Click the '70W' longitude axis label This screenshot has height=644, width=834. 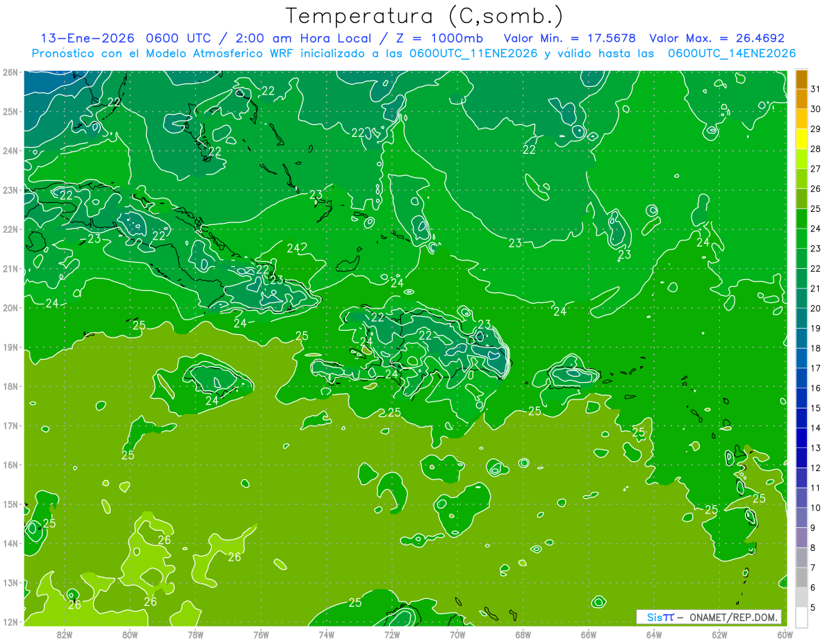(457, 635)
